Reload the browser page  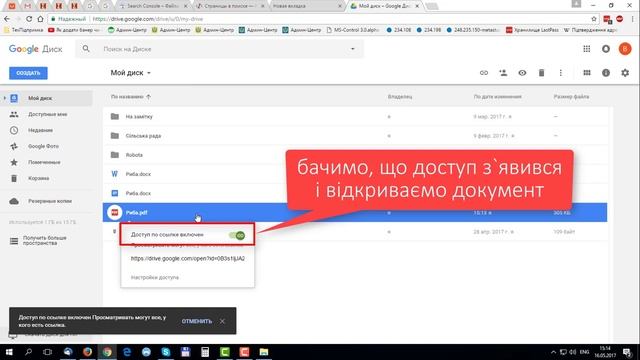(29, 19)
